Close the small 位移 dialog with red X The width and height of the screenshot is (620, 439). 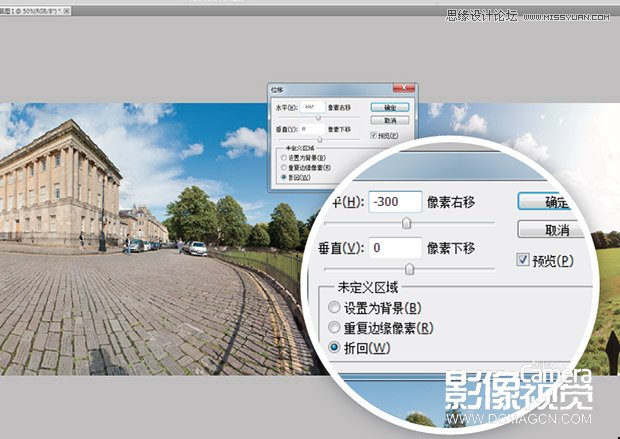point(404,87)
